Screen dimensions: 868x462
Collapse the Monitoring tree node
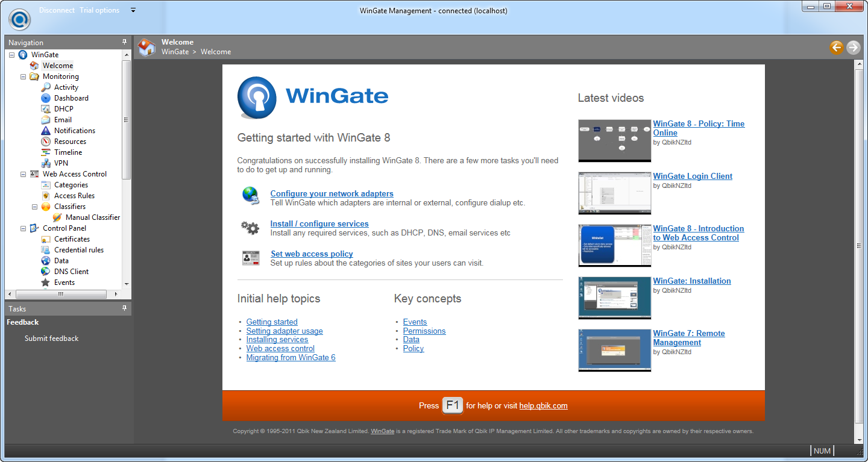click(22, 76)
